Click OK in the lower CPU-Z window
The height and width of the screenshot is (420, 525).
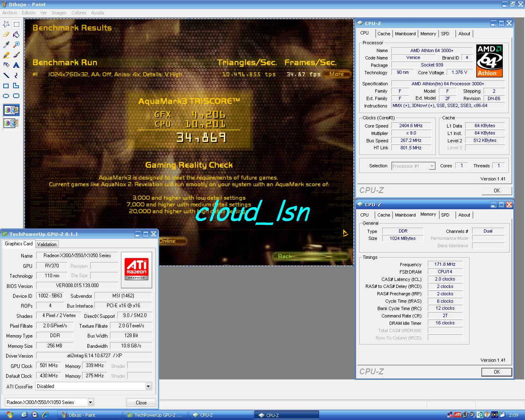497,372
